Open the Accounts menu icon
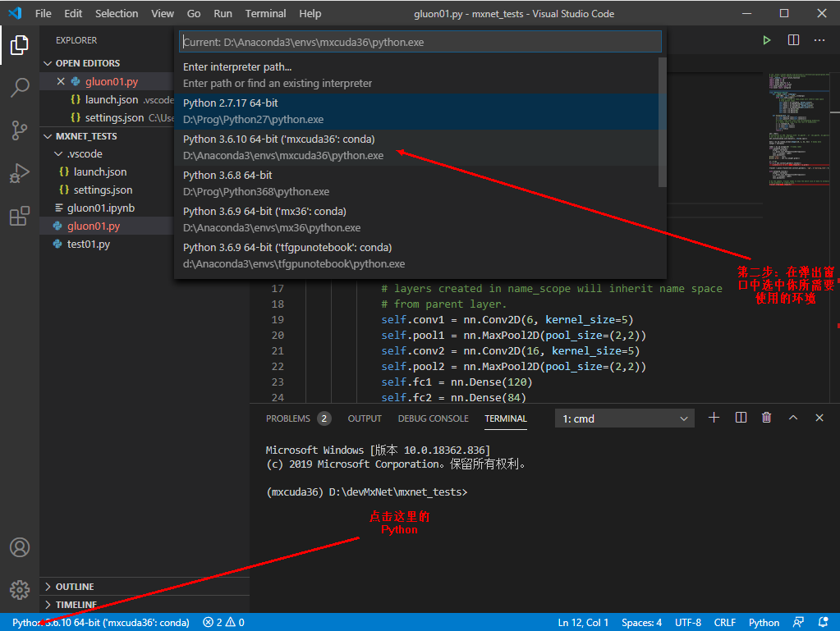Screen dimensions: 840x631 click(19, 547)
